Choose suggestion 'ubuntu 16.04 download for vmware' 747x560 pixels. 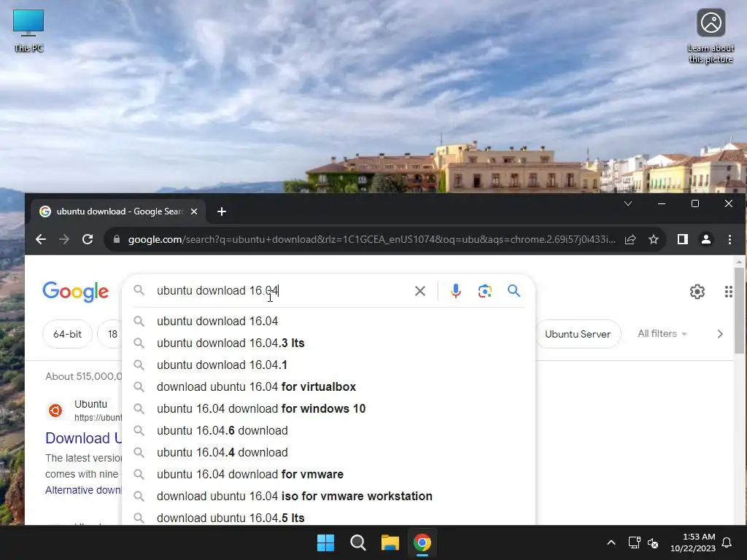point(329,474)
